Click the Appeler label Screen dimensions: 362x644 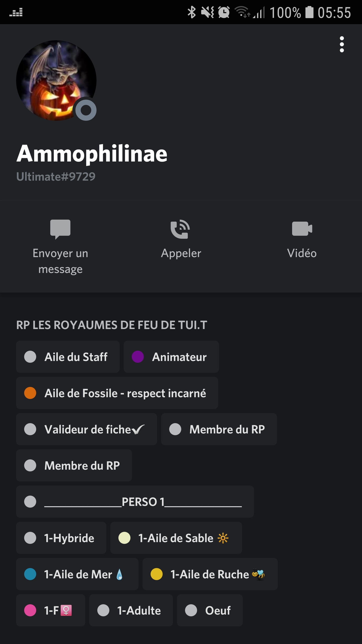coord(181,253)
